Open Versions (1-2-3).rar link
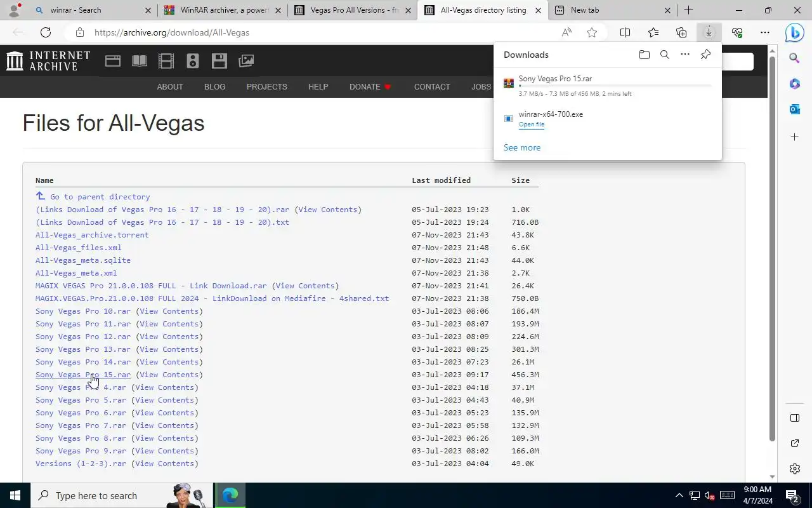The width and height of the screenshot is (812, 508). (81, 464)
